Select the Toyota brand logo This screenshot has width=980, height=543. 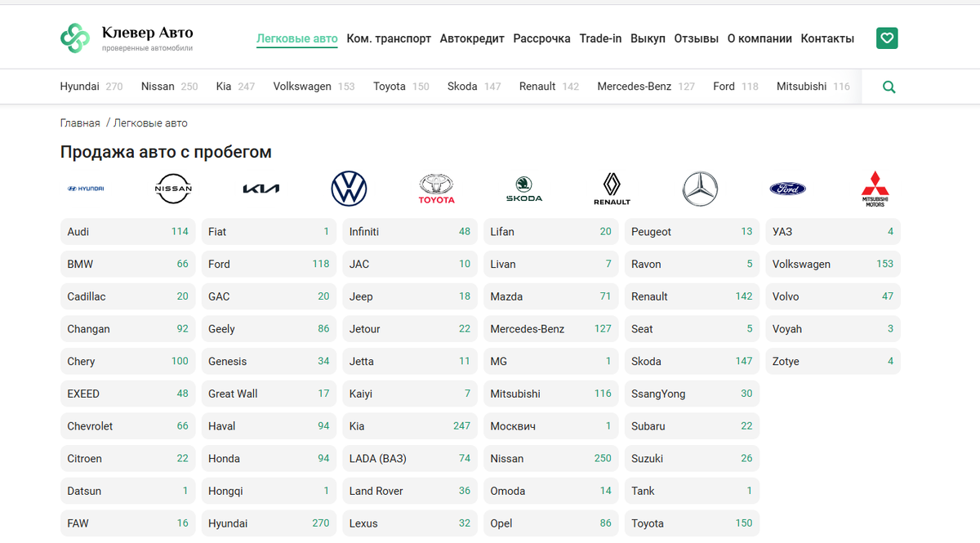coord(437,189)
